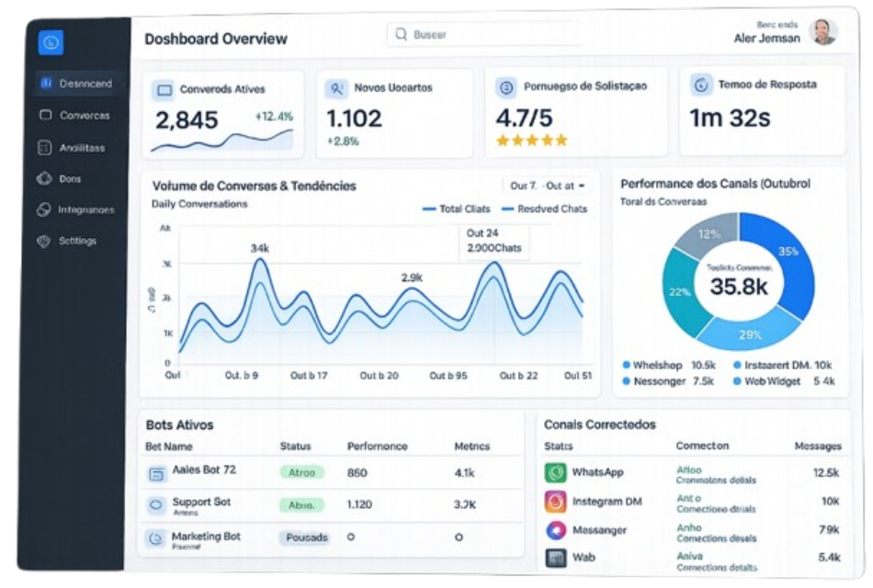Click the Support Bot row icon
This screenshot has width=873, height=588.
point(156,505)
